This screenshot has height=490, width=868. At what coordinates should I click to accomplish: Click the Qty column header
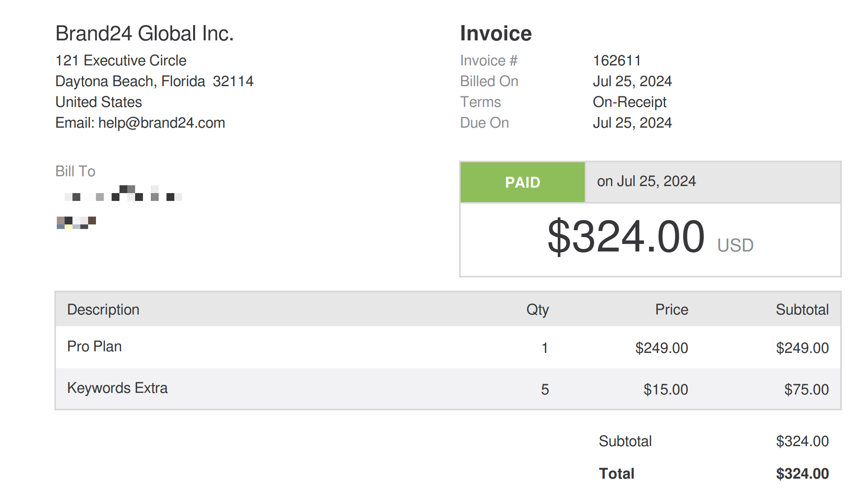pos(537,310)
